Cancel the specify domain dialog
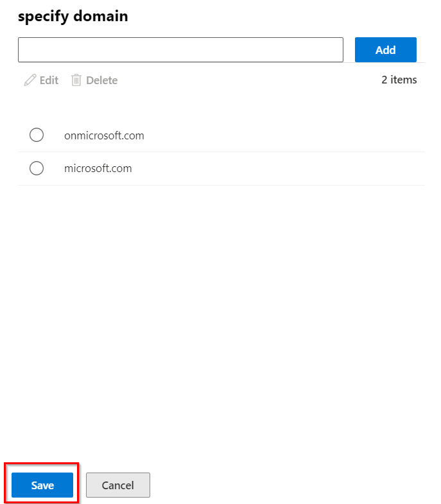Viewport: 441px width, 504px height. [118, 485]
